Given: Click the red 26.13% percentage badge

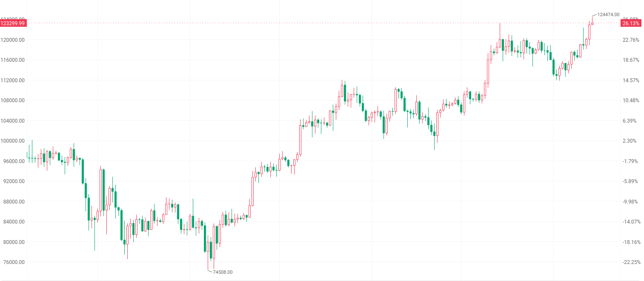Looking at the screenshot, I should [630, 23].
